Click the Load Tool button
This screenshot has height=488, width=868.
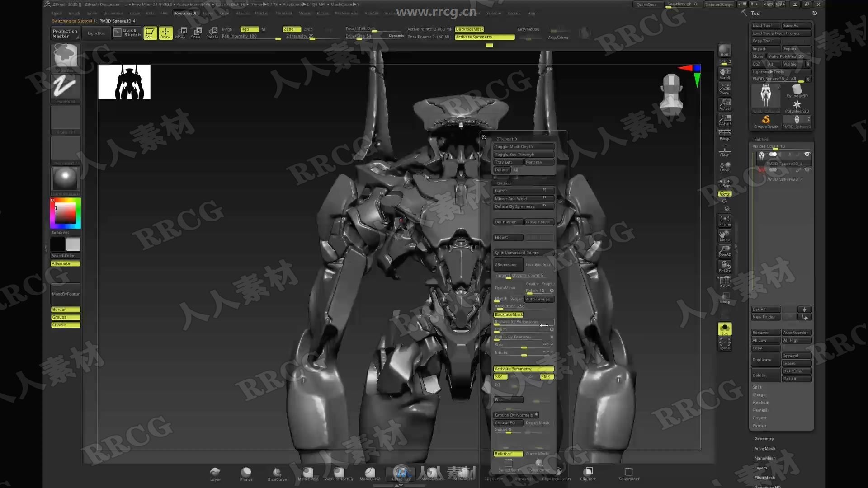point(765,25)
